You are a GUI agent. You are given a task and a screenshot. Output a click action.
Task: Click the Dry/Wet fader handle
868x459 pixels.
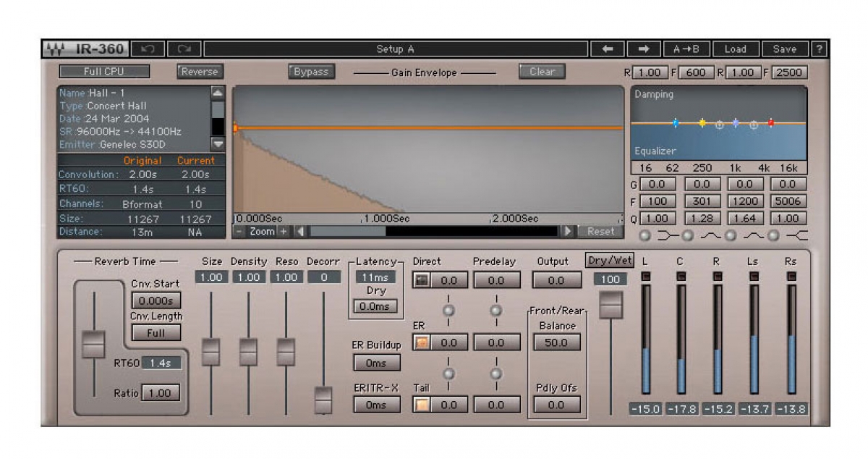[611, 304]
